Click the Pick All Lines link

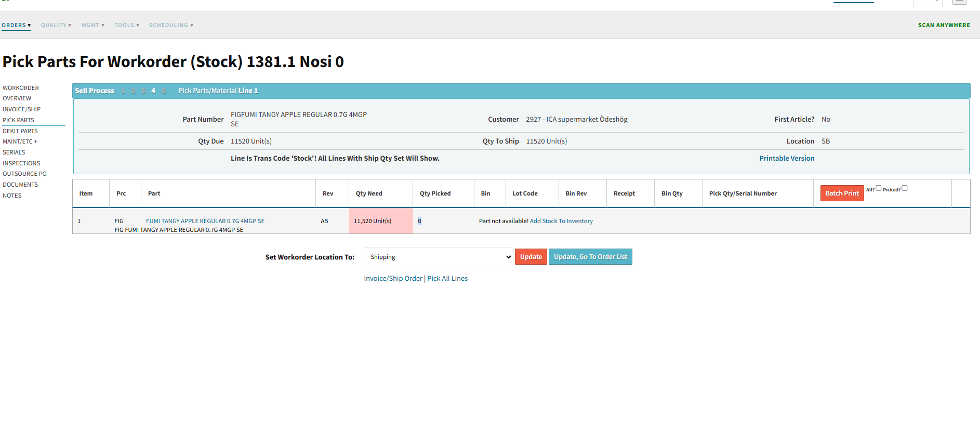click(447, 279)
